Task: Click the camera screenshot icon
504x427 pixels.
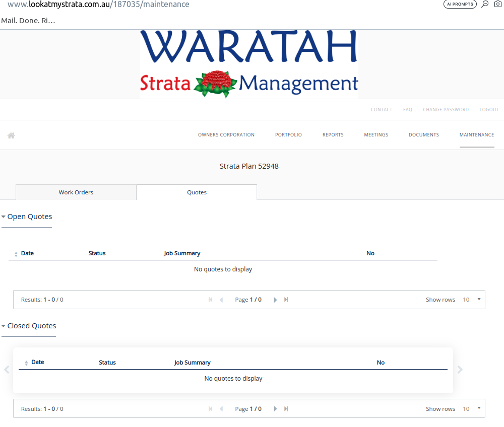Action: (498, 4)
